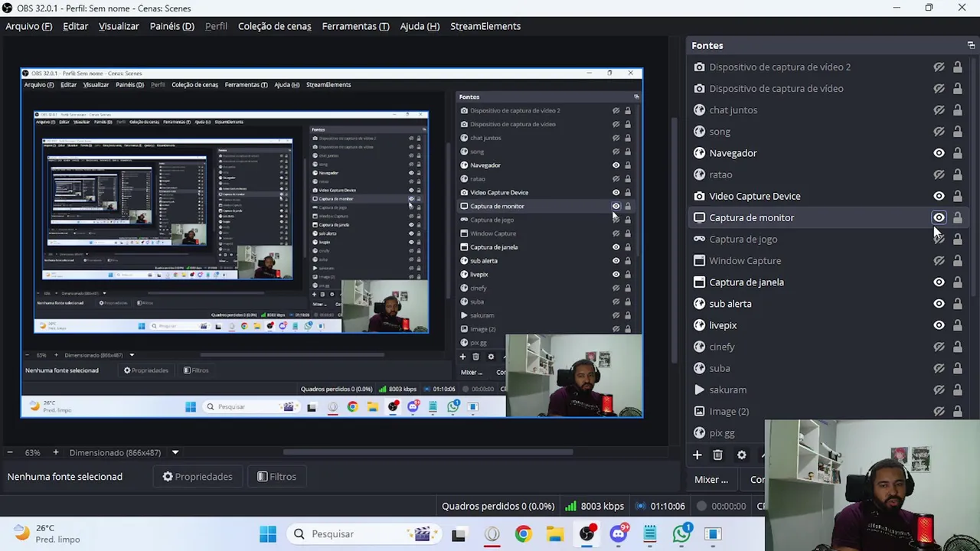980x551 pixels.
Task: Open the Coleção de cenas menu
Action: click(274, 26)
